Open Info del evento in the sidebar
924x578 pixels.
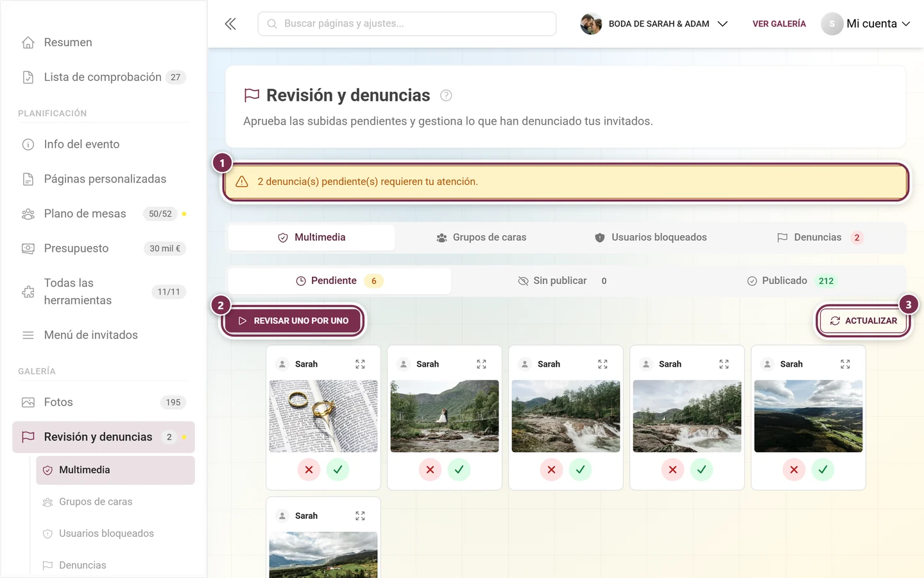(103, 144)
